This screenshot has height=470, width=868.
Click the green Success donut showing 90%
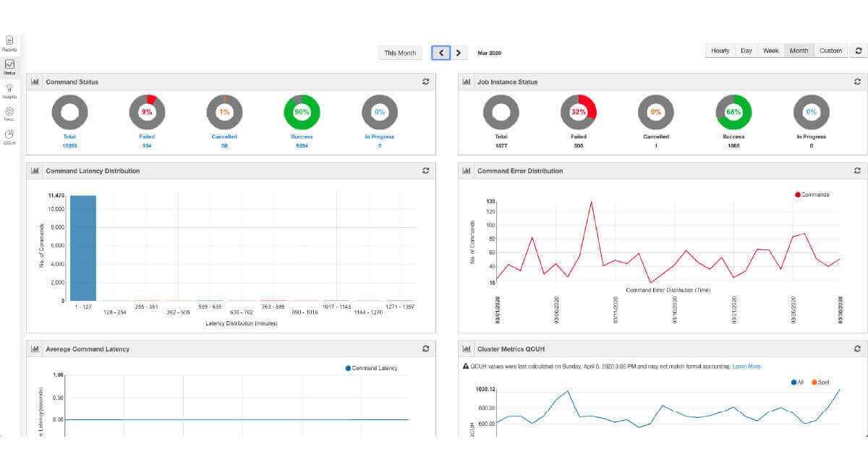tap(302, 111)
